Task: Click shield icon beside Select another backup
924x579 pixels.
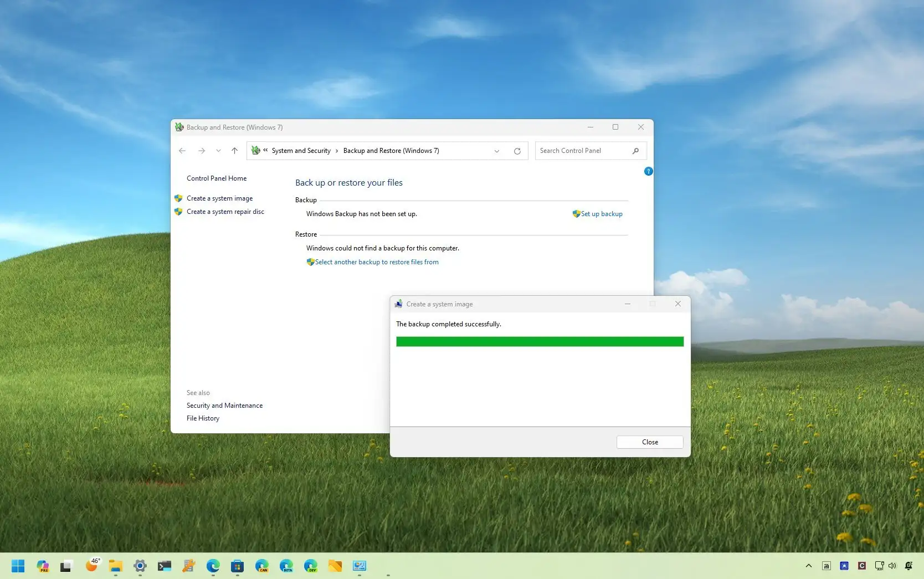Action: point(310,262)
